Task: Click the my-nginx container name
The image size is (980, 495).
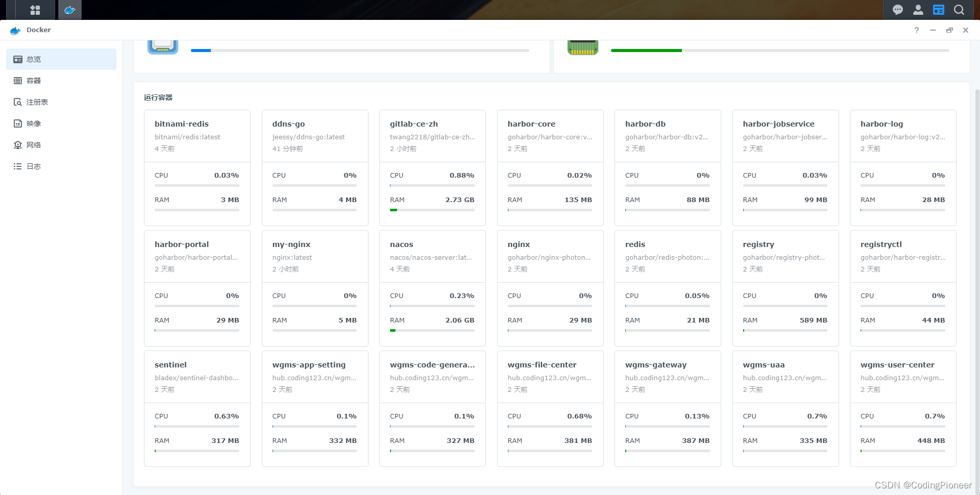Action: coord(291,244)
